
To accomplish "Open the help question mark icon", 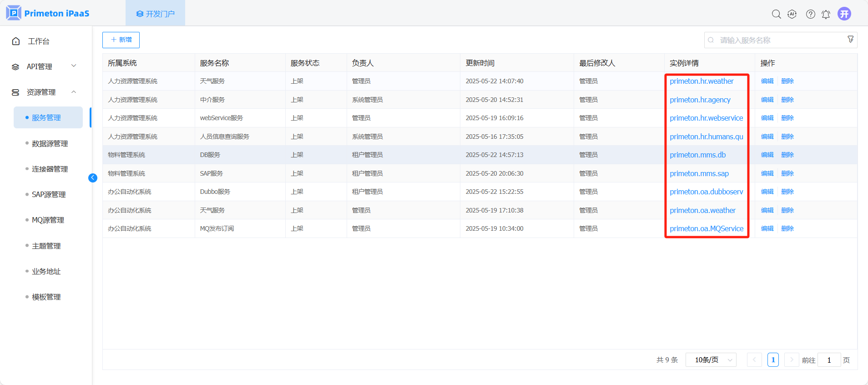I will coord(810,14).
